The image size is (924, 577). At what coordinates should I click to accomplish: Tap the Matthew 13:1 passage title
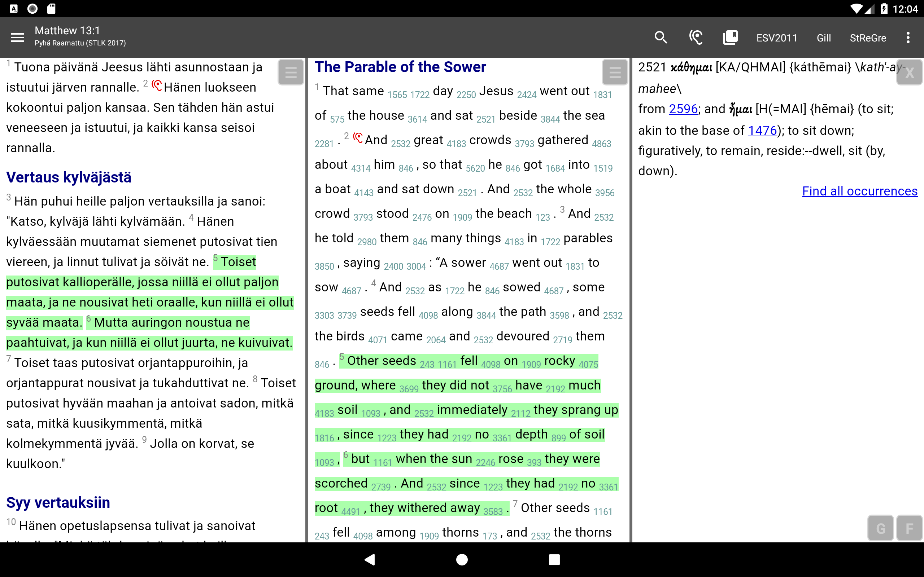coord(67,31)
